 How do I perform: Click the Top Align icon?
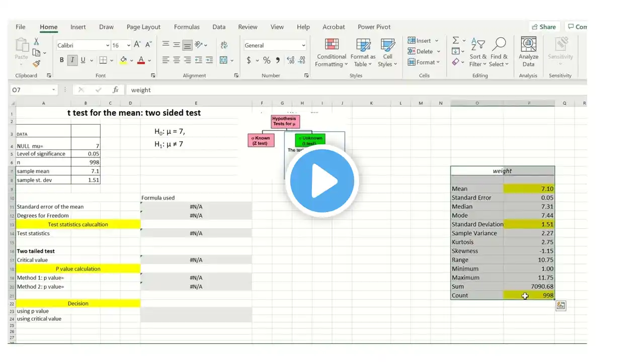(x=166, y=45)
